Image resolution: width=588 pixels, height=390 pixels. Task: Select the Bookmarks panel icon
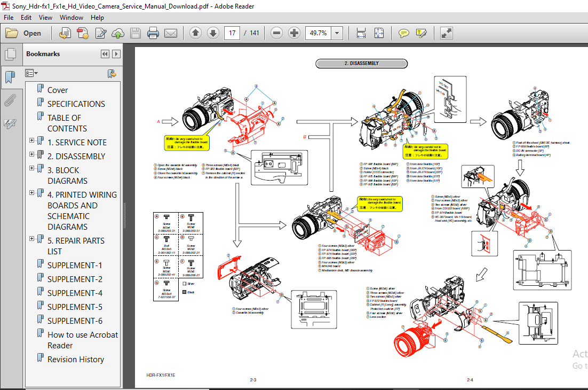click(11, 77)
